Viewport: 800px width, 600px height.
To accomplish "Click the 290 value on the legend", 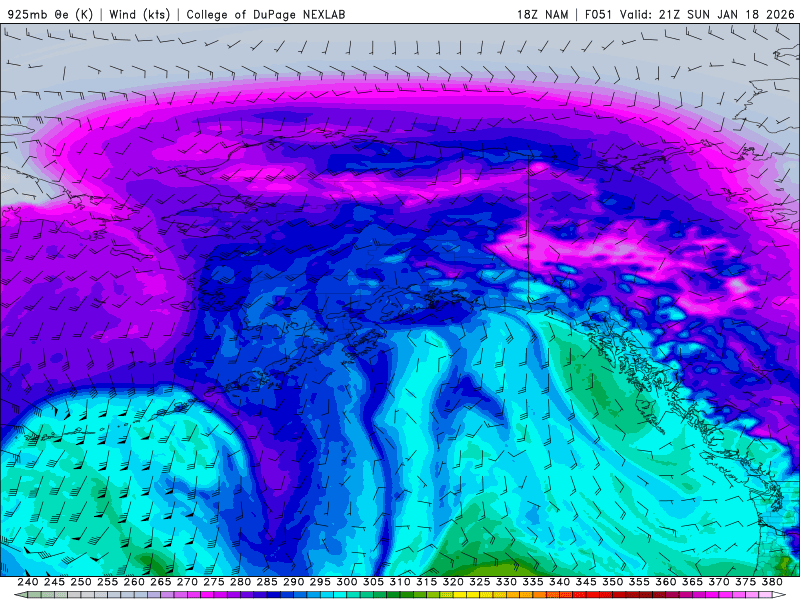I will (293, 582).
